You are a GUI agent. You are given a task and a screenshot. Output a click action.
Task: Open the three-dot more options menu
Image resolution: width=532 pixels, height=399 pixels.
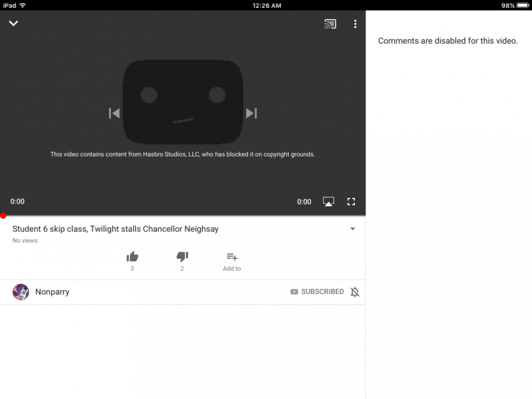355,24
